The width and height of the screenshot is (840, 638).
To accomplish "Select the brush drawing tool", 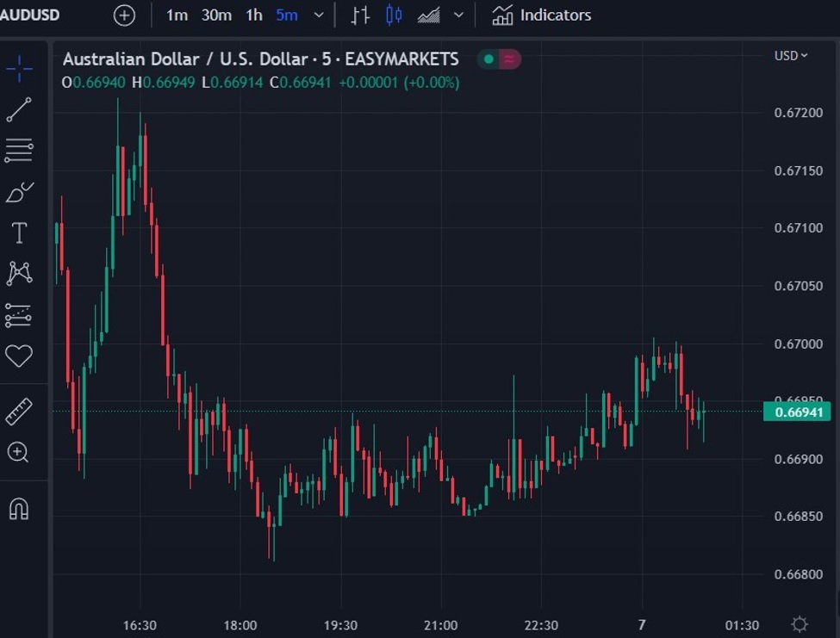I will point(19,192).
